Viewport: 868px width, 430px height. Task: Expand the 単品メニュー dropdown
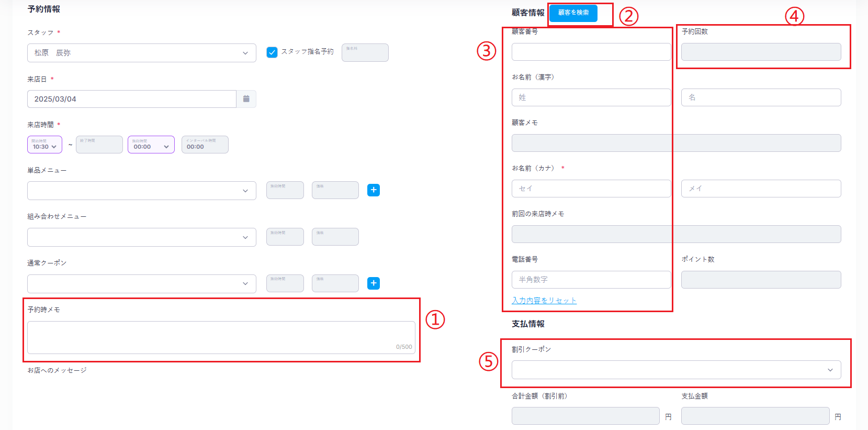[141, 191]
